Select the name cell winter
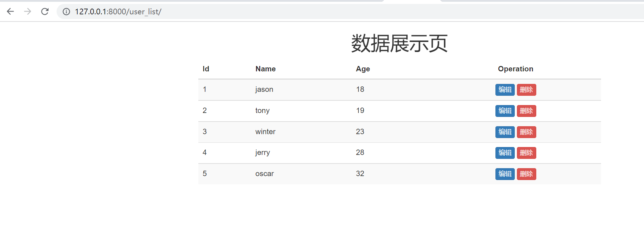 (x=265, y=132)
